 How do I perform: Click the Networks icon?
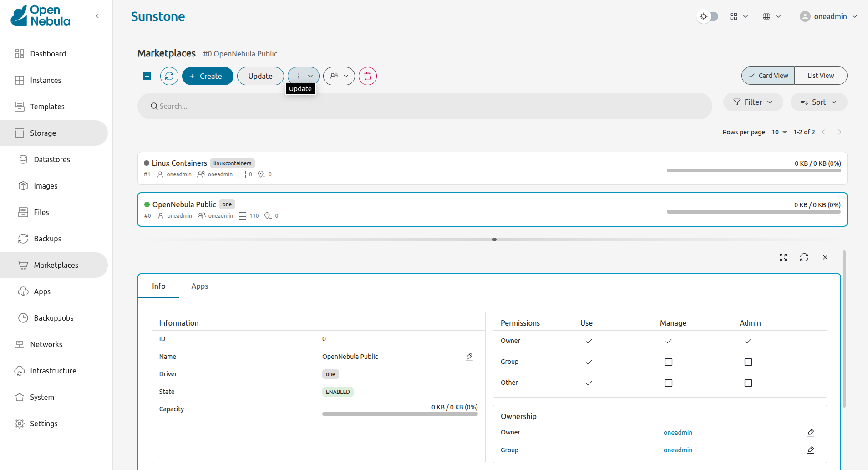[x=20, y=344]
